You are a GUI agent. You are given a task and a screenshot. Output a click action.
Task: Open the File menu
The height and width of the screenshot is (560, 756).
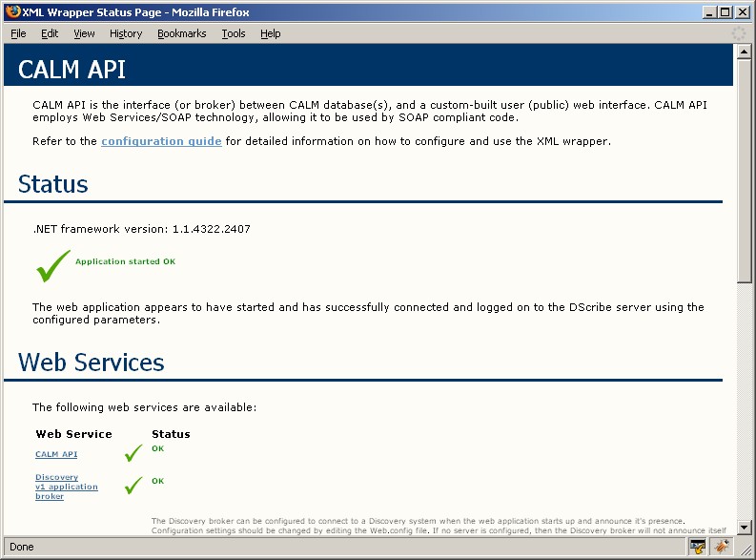click(18, 33)
